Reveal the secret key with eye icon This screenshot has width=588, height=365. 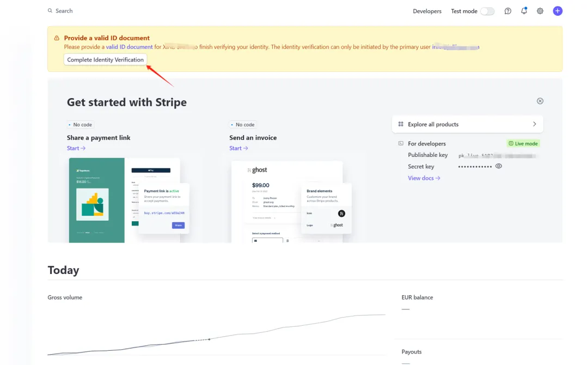498,166
